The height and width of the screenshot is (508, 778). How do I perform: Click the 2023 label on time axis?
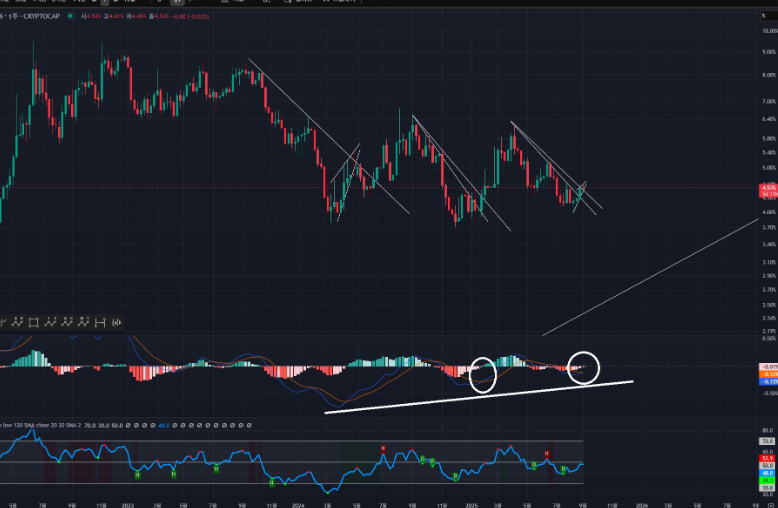[128, 505]
